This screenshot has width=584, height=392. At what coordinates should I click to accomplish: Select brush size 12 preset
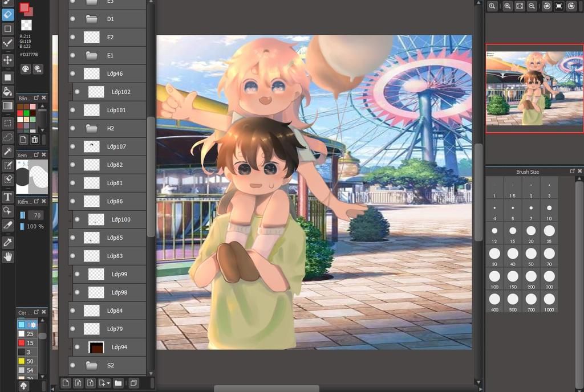494,234
